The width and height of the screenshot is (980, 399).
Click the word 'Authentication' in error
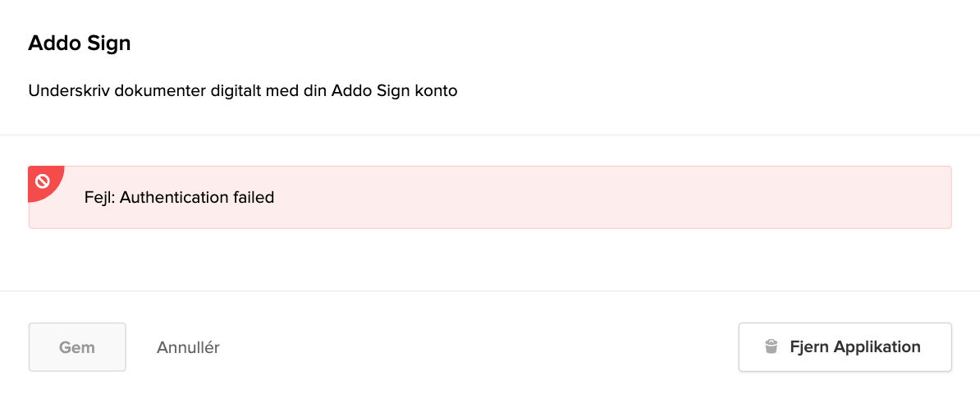pos(172,197)
